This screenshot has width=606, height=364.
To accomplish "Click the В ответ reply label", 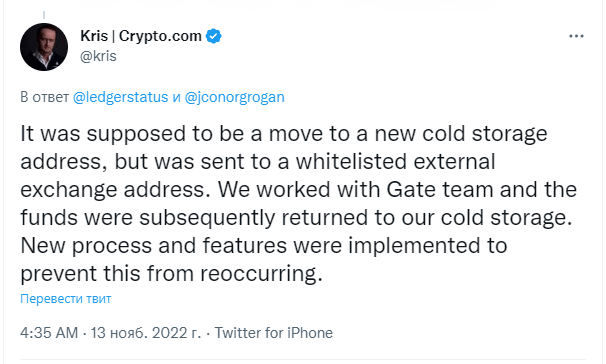I will pos(44,97).
